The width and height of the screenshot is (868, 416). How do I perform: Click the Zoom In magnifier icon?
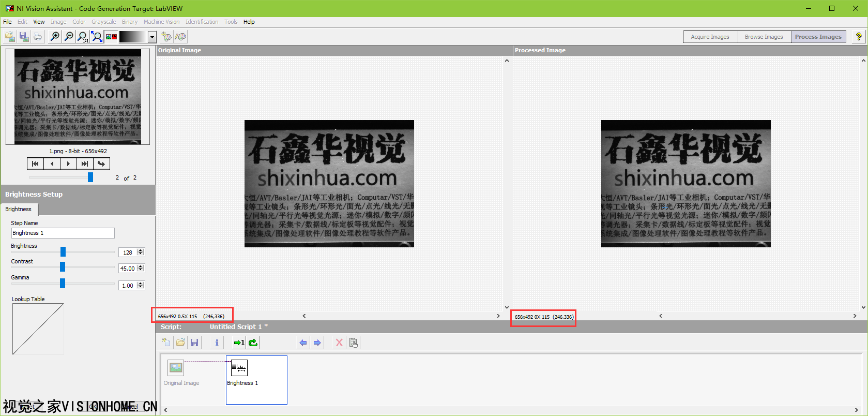55,37
